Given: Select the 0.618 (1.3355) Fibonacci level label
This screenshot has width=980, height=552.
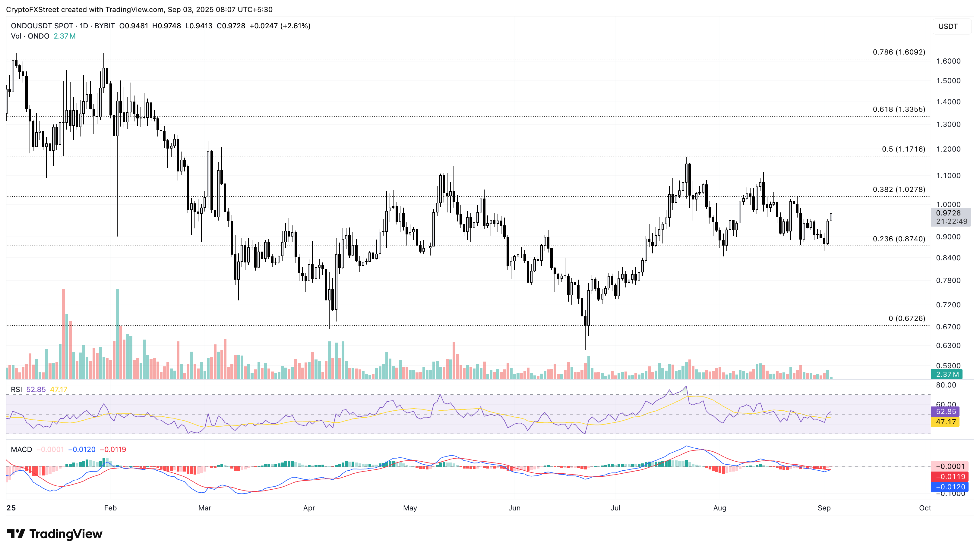Looking at the screenshot, I should [x=899, y=109].
